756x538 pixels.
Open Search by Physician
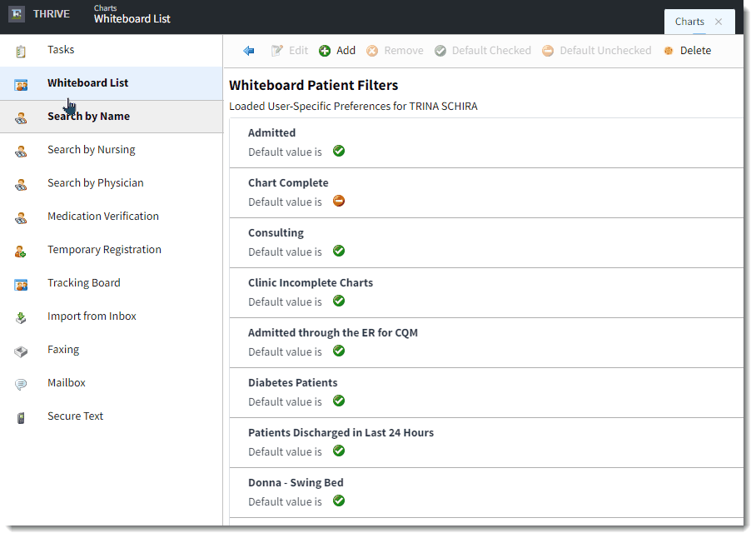(112, 183)
